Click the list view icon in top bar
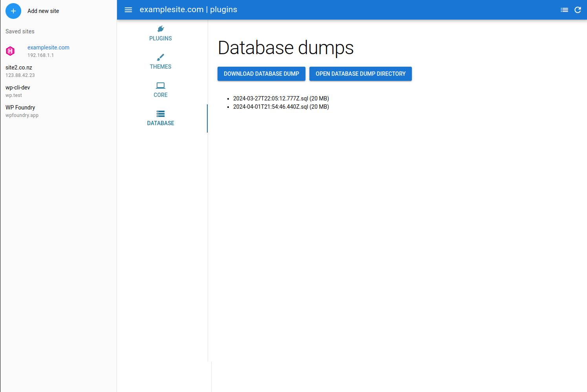Image resolution: width=587 pixels, height=392 pixels. tap(564, 10)
